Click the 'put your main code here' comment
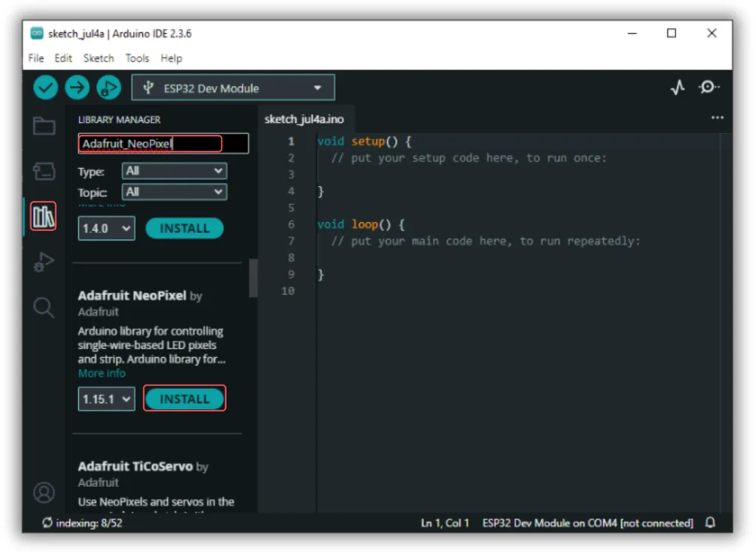The height and width of the screenshot is (552, 756). [x=486, y=241]
